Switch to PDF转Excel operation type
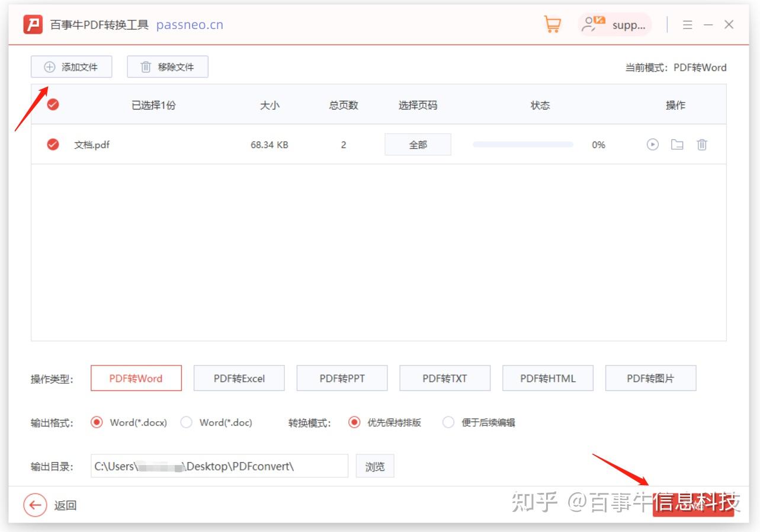Screen dimensions: 760x532 point(239,378)
